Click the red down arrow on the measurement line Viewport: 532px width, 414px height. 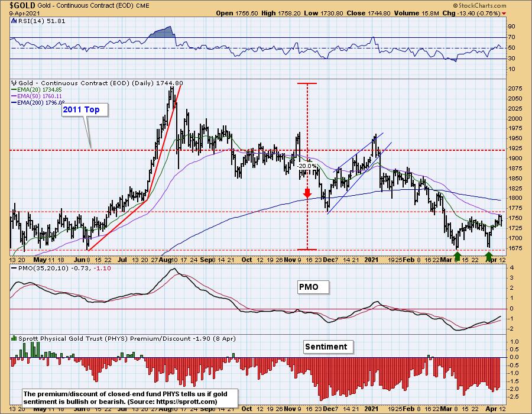pos(307,193)
